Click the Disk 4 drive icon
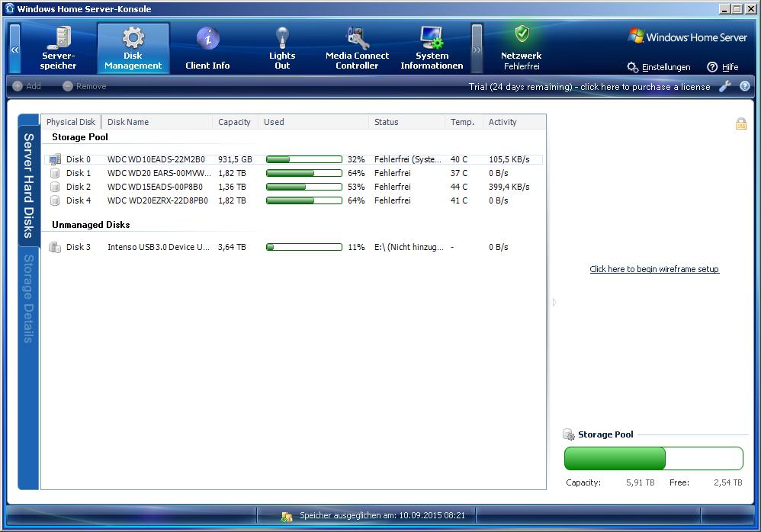Viewport: 761px width, 532px height. pos(56,200)
